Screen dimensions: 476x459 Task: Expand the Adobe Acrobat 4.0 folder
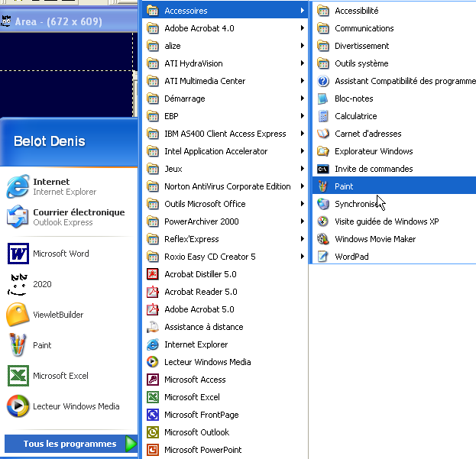click(x=225, y=28)
